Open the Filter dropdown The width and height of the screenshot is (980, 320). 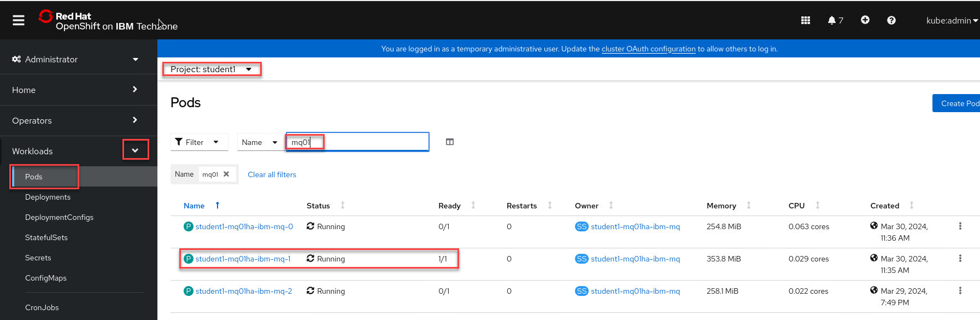pos(198,142)
